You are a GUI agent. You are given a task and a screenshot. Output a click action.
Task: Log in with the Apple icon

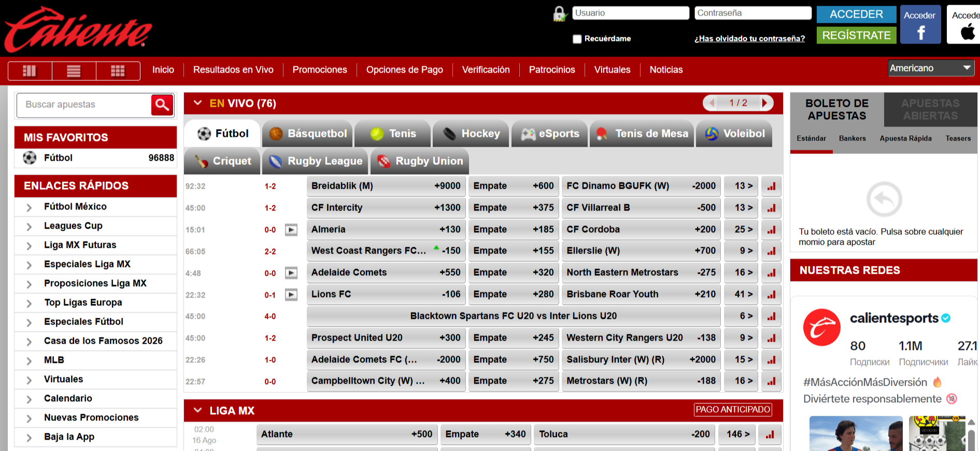pyautogui.click(x=964, y=24)
